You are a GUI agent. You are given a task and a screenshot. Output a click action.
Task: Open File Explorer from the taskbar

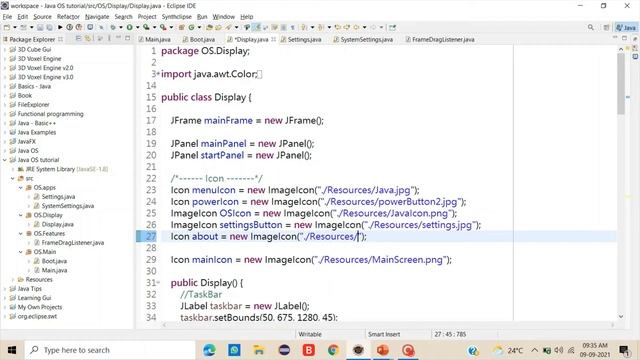259,350
